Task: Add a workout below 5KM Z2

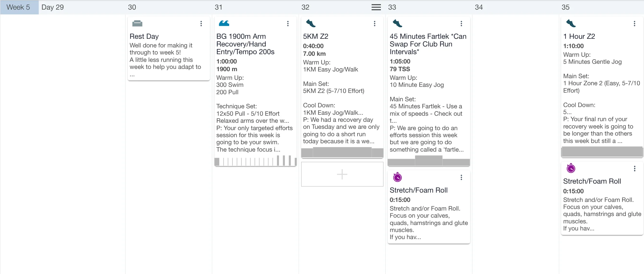Action: point(342,174)
